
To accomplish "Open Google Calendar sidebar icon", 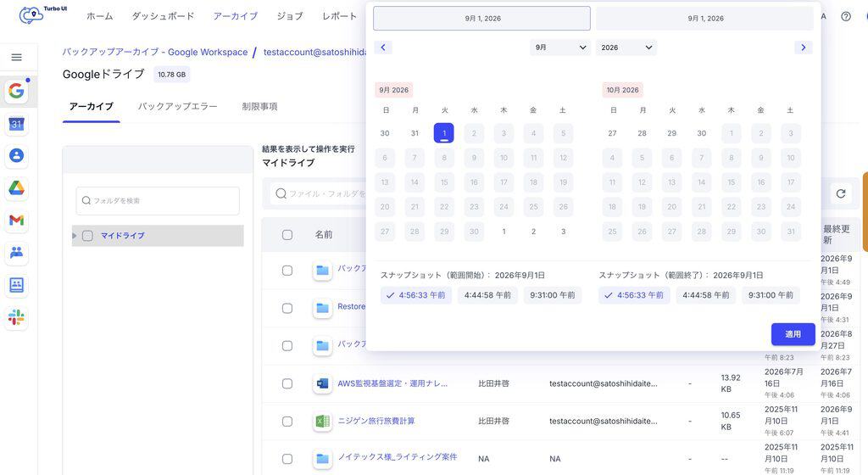I will click(17, 124).
